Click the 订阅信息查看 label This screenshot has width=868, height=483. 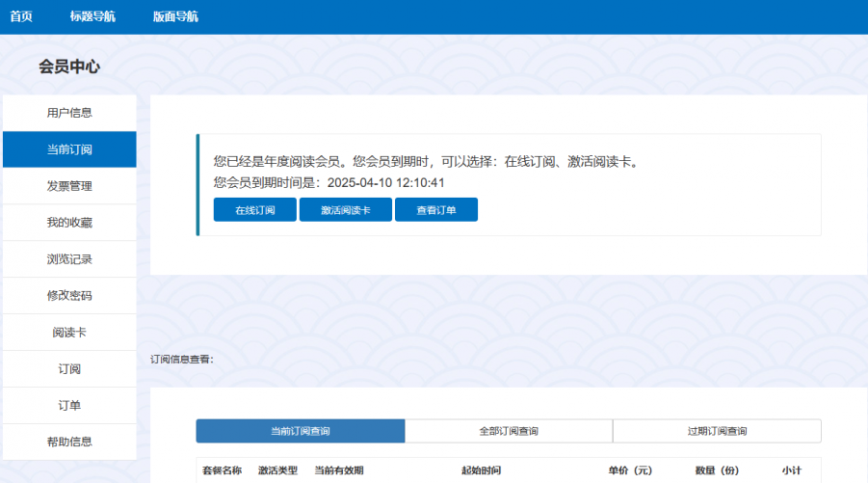[182, 360]
